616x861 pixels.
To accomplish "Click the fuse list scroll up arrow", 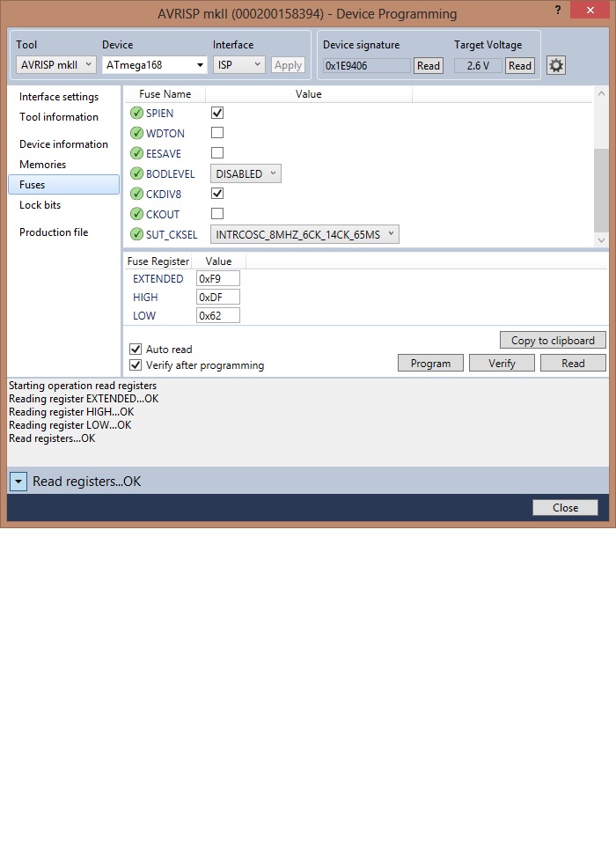I will click(x=601, y=93).
